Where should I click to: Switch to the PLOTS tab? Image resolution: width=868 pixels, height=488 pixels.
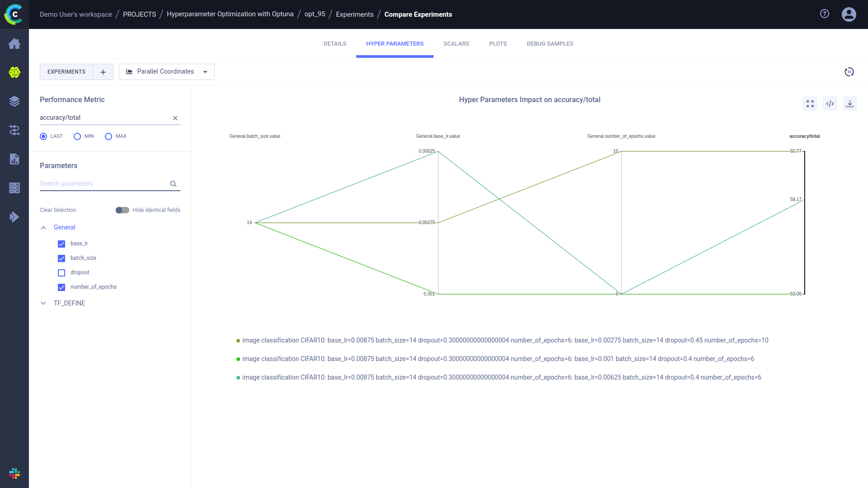tap(498, 43)
